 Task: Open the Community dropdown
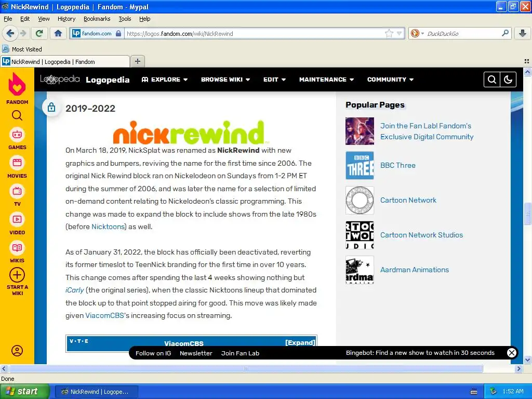390,79
